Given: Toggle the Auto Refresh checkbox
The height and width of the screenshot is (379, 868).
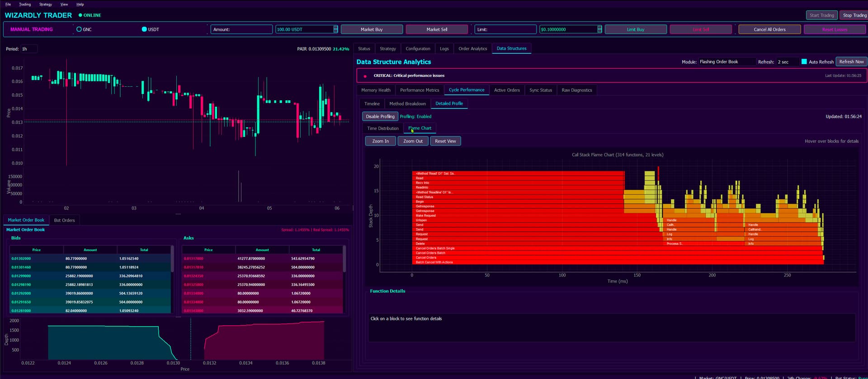Looking at the screenshot, I should click(804, 62).
